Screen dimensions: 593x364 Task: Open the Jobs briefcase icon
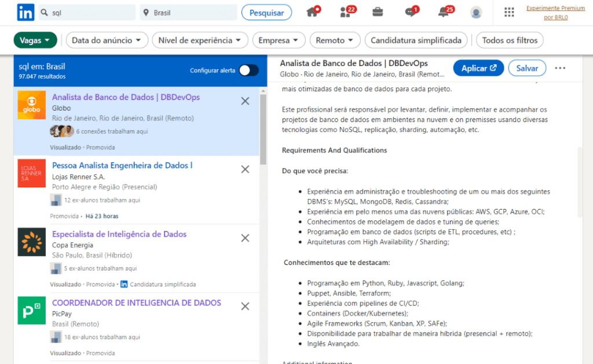tap(378, 12)
